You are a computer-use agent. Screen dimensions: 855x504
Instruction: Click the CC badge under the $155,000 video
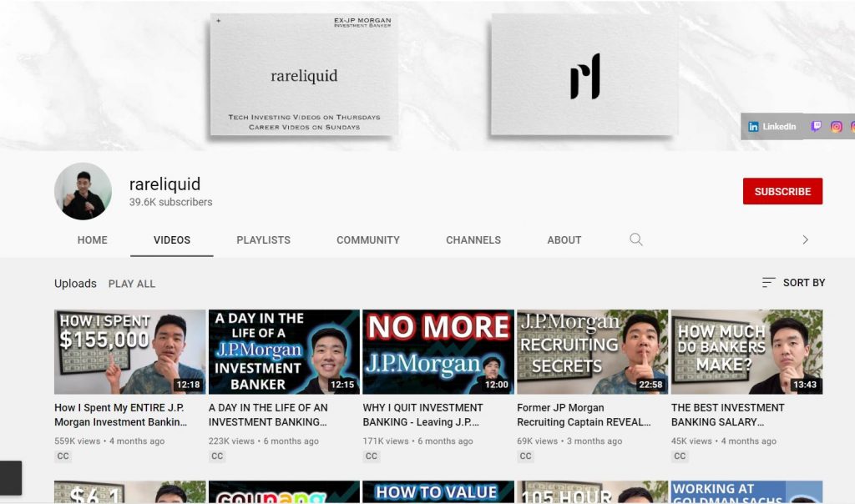[x=63, y=456]
